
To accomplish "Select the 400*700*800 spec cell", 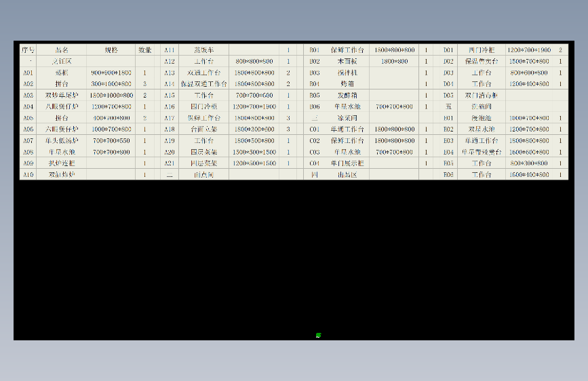I will [x=111, y=118].
